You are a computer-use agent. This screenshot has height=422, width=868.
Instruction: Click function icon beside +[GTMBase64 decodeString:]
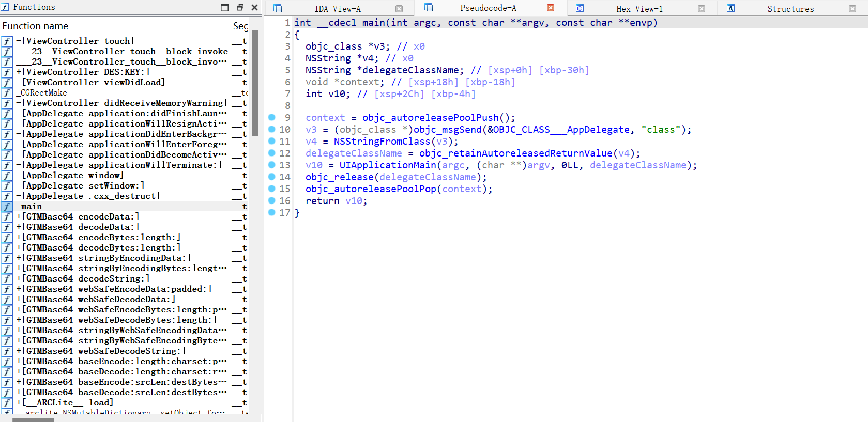click(6, 278)
